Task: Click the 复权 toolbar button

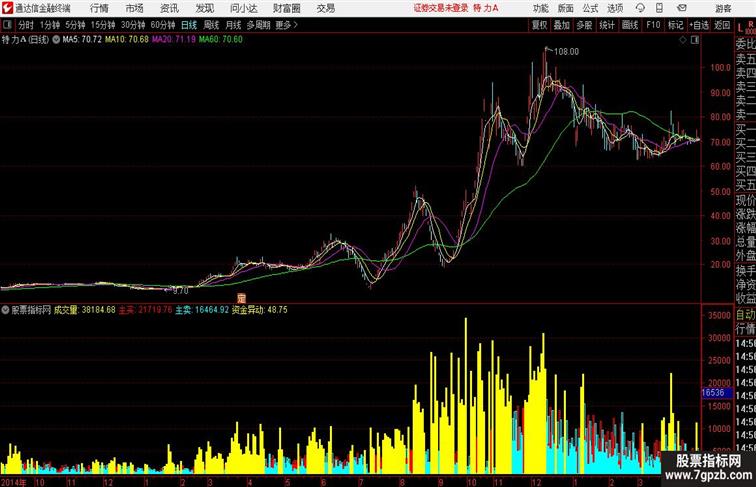Action: (x=540, y=25)
